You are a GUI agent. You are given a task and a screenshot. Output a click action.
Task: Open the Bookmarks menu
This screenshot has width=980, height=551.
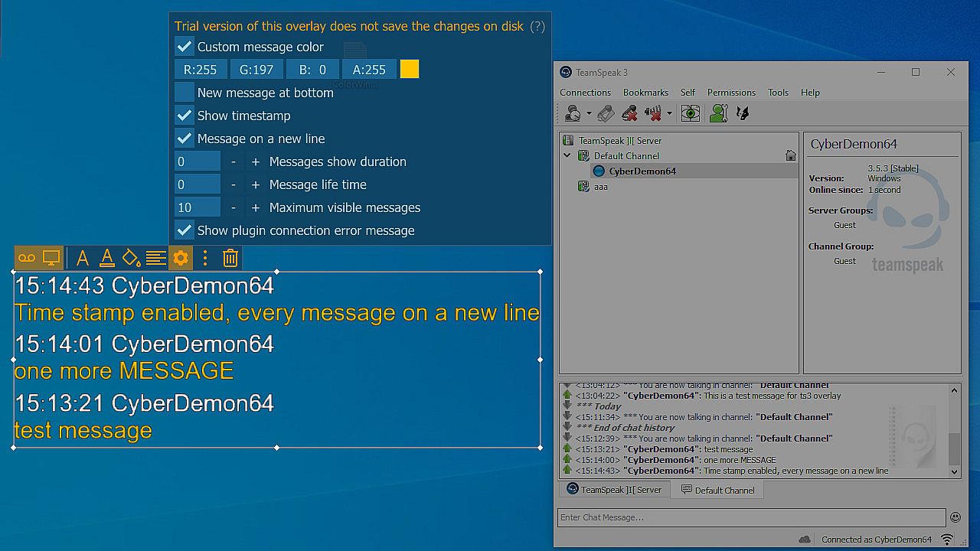645,93
